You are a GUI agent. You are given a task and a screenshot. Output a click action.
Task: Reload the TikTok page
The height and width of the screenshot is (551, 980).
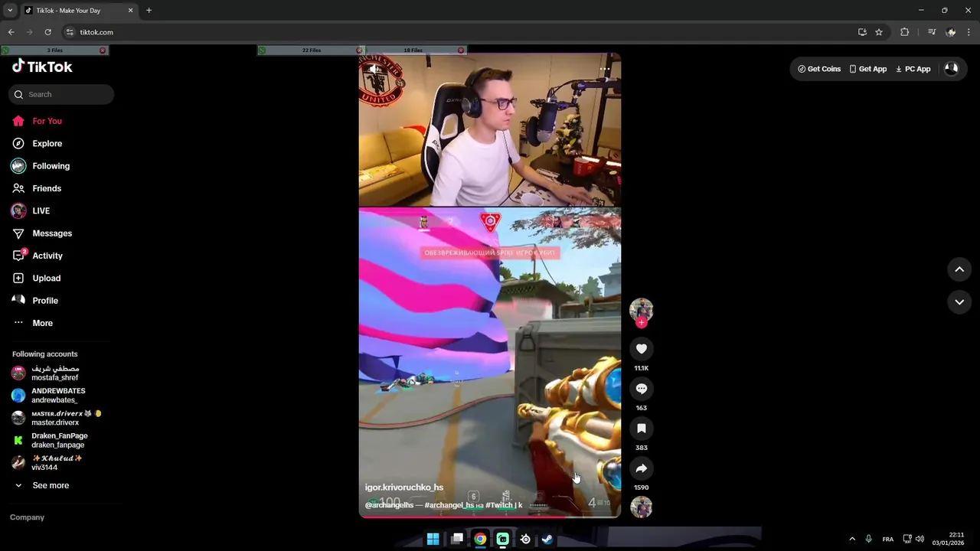click(47, 32)
